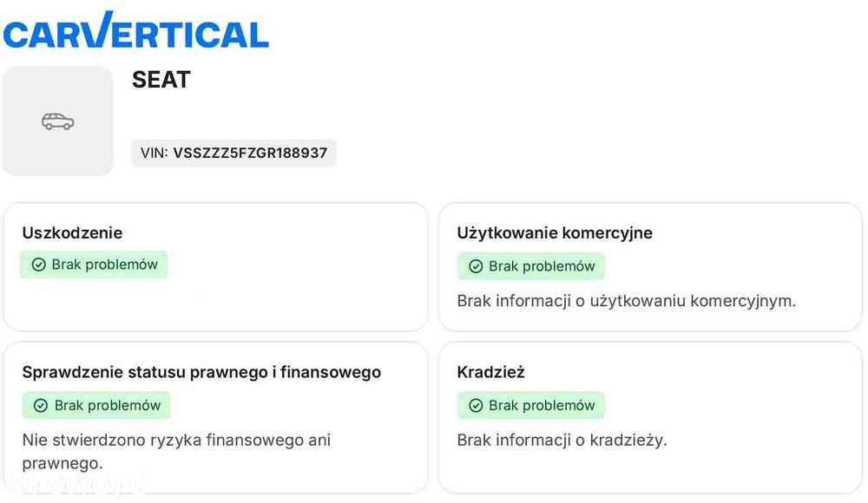Click the checkmark icon under Użytkowanie komercyjne

click(x=476, y=266)
